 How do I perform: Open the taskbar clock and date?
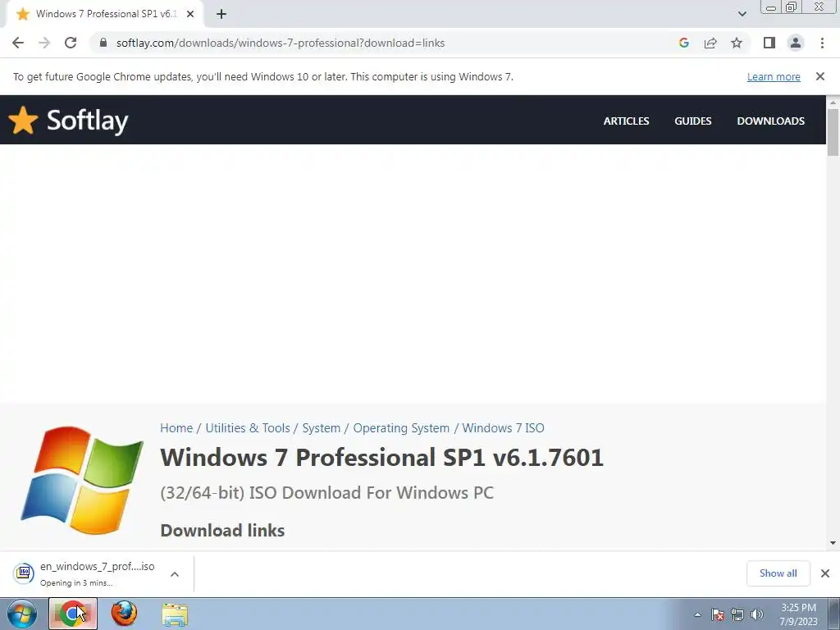(798, 614)
